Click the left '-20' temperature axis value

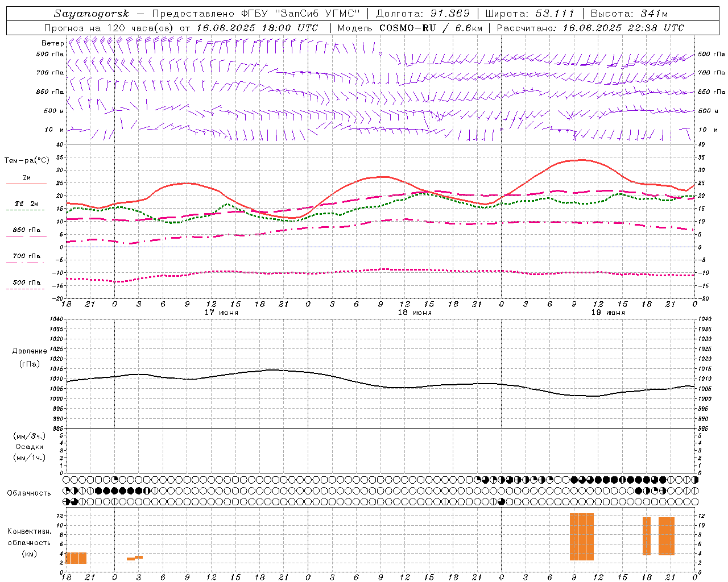58,298
